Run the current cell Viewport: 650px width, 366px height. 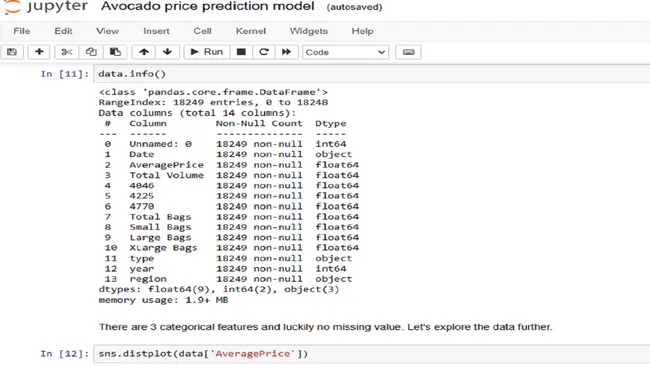coord(207,52)
